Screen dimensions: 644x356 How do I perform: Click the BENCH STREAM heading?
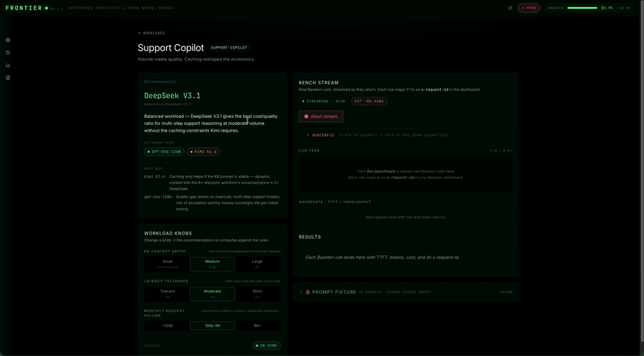pyautogui.click(x=318, y=83)
